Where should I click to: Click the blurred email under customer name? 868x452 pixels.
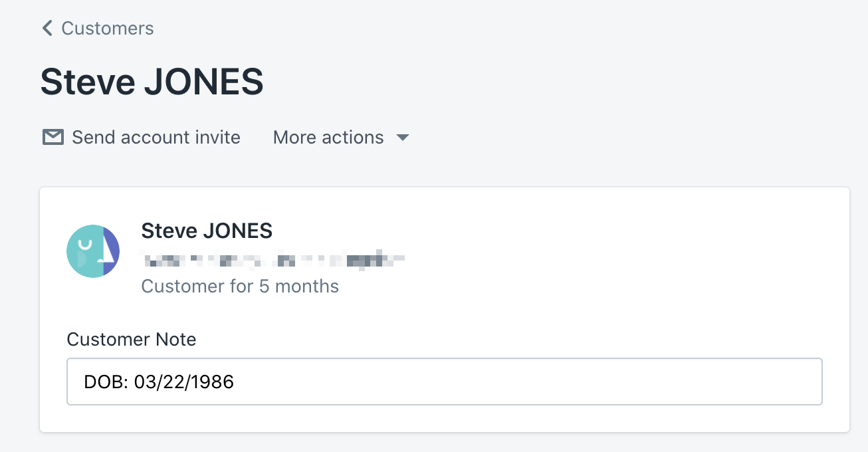tap(272, 259)
